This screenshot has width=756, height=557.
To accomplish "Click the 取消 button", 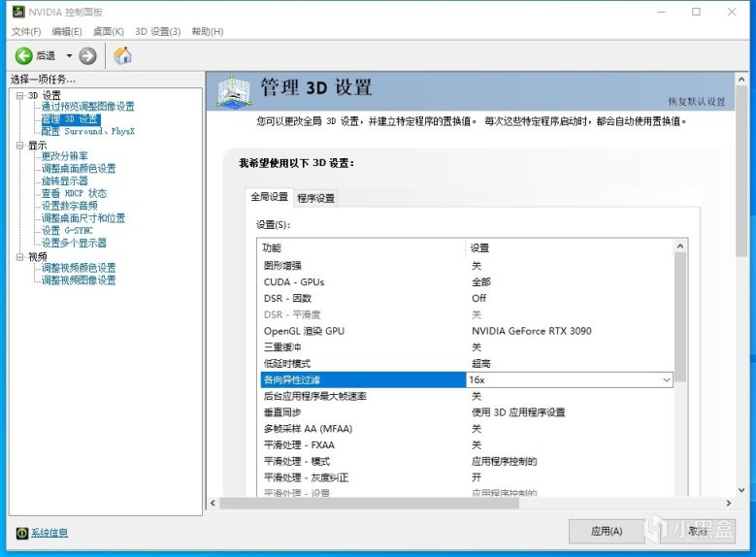I will (698, 532).
